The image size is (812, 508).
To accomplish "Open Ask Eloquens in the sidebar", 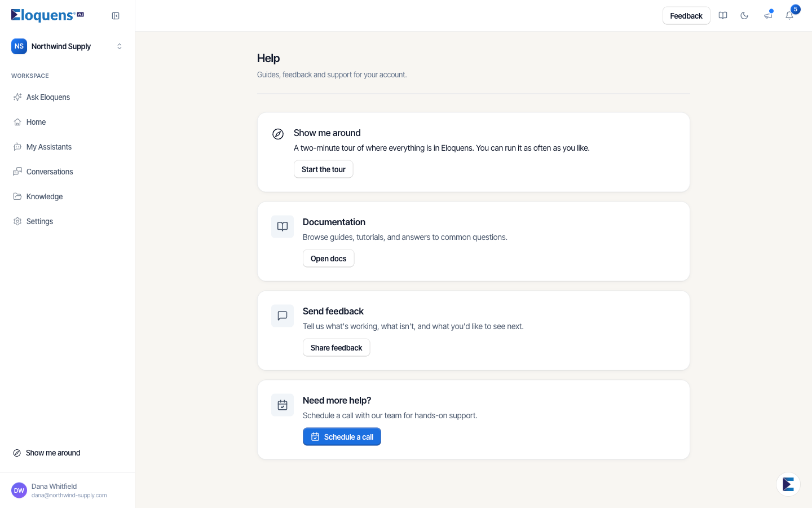I will click(68, 97).
